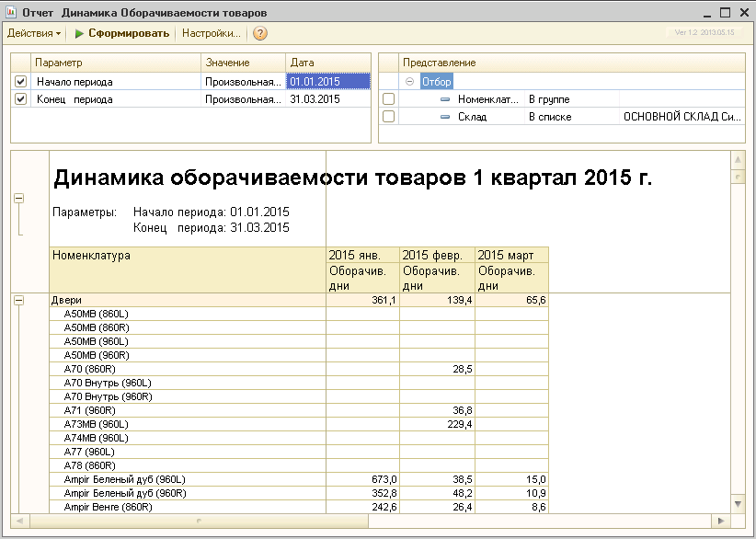This screenshot has width=756, height=539.
Task: Open the Действия dropdown menu
Action: 34,33
